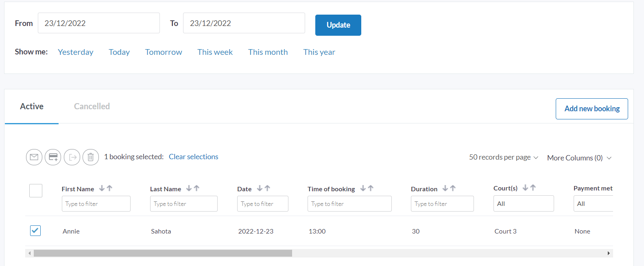Sort First Name column descending
644x266 pixels.
102,188
